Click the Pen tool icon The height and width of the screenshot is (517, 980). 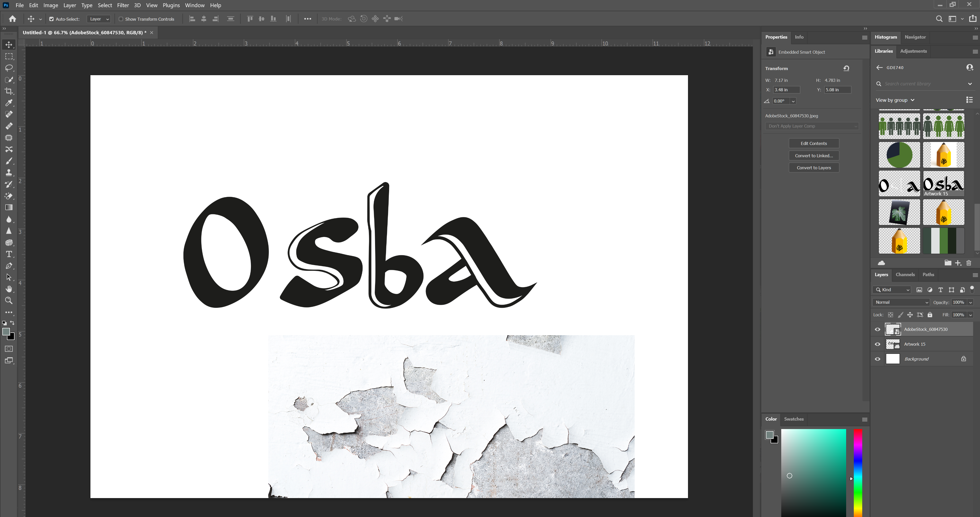(9, 266)
